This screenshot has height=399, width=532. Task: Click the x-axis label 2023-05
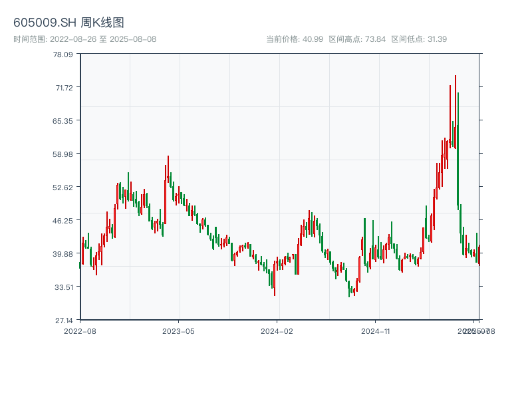pyautogui.click(x=178, y=331)
